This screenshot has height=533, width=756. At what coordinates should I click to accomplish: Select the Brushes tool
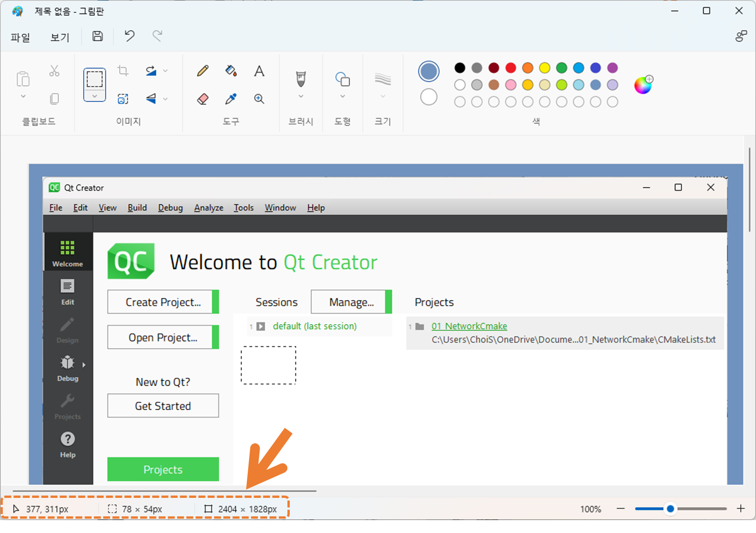pyautogui.click(x=301, y=79)
